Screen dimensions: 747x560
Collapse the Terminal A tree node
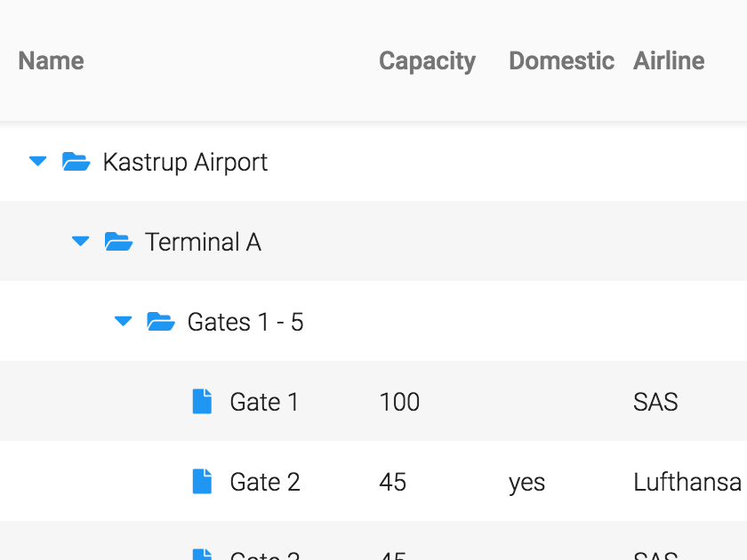click(80, 242)
